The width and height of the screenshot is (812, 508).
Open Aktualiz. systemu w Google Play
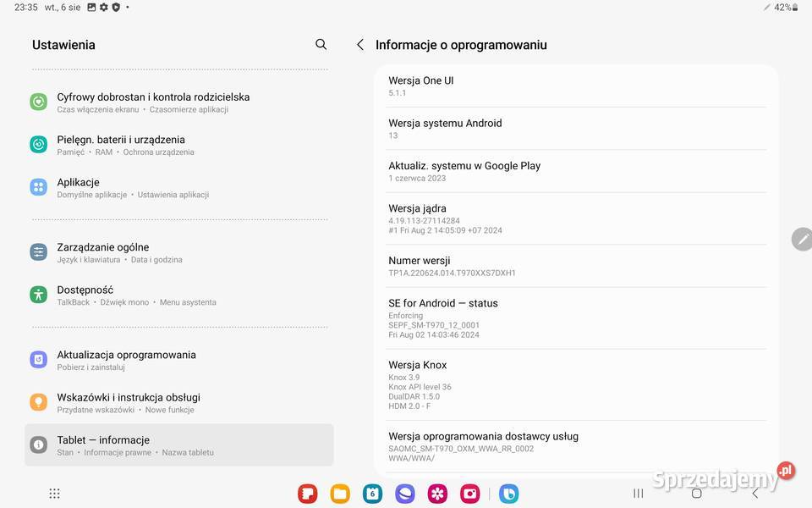click(576, 171)
